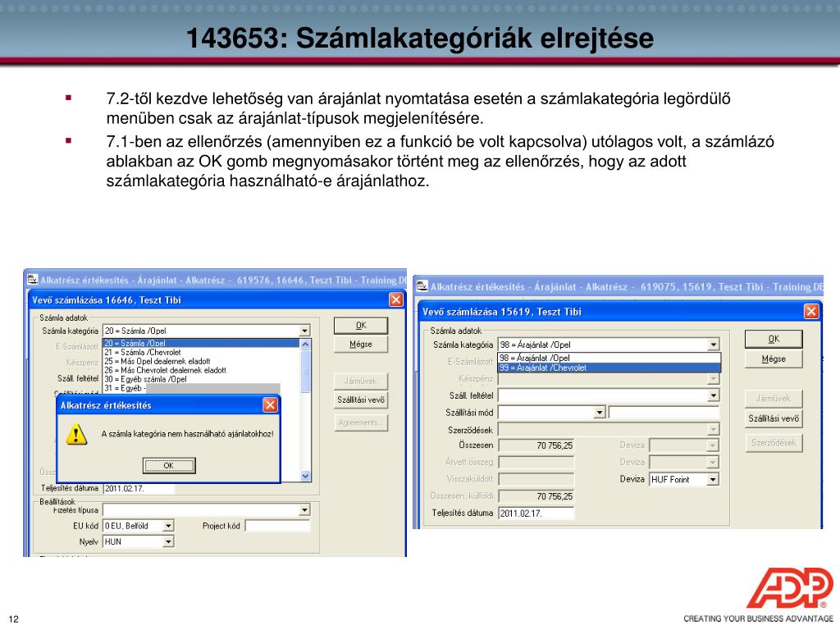Open the Száll. feltétel dropdown in the 15619 dialog
The height and width of the screenshot is (630, 840).
click(x=714, y=396)
